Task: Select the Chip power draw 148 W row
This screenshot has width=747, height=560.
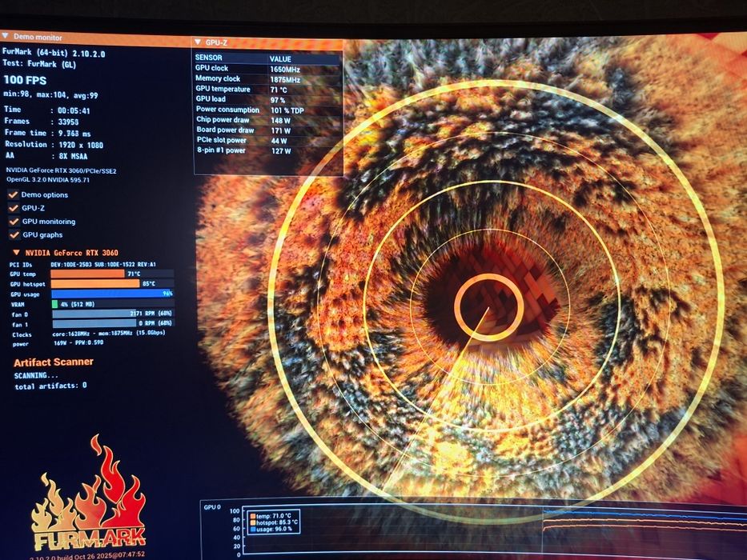Action: (x=267, y=120)
